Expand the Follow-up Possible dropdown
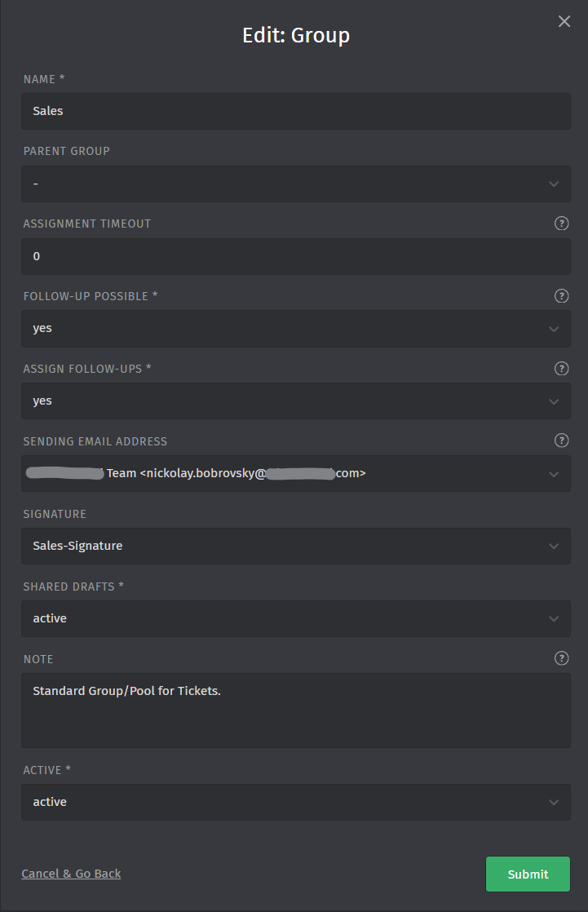The height and width of the screenshot is (912, 588). tap(295, 329)
